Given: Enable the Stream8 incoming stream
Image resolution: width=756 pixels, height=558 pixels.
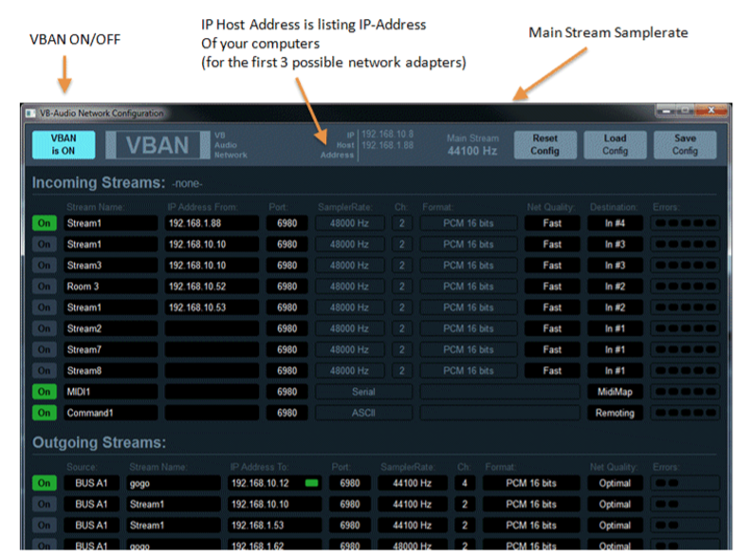Looking at the screenshot, I should click(x=44, y=371).
